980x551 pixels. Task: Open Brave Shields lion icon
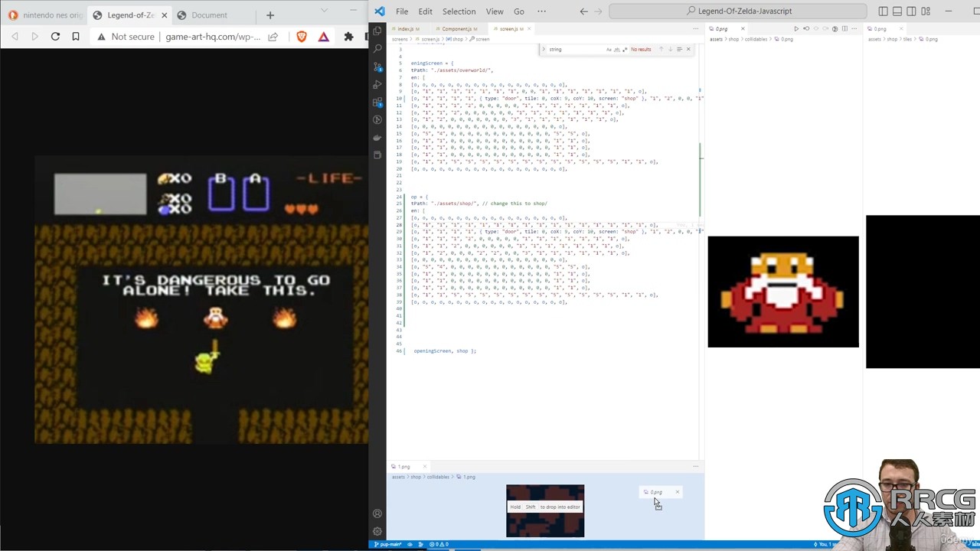(x=302, y=37)
